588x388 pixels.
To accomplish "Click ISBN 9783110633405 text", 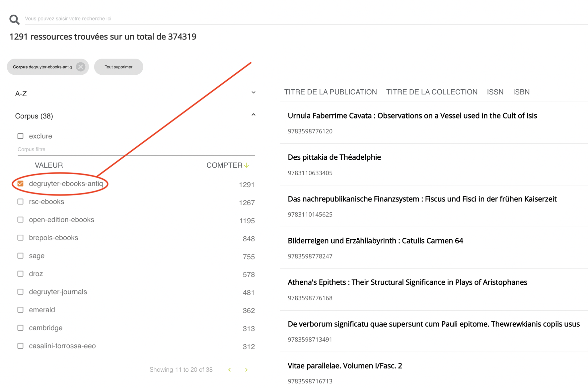I will point(310,173).
